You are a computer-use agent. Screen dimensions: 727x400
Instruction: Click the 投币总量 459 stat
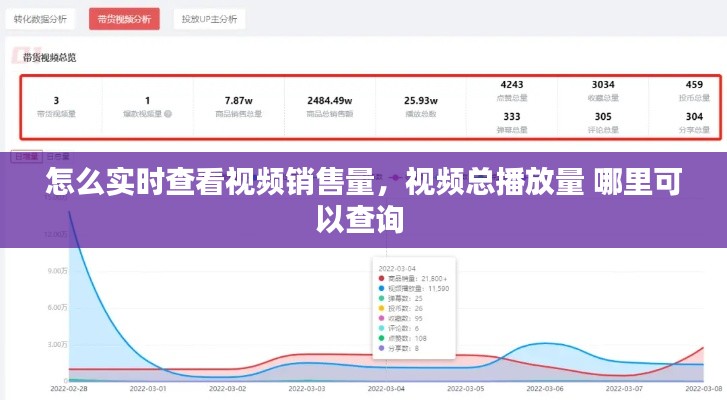(694, 90)
